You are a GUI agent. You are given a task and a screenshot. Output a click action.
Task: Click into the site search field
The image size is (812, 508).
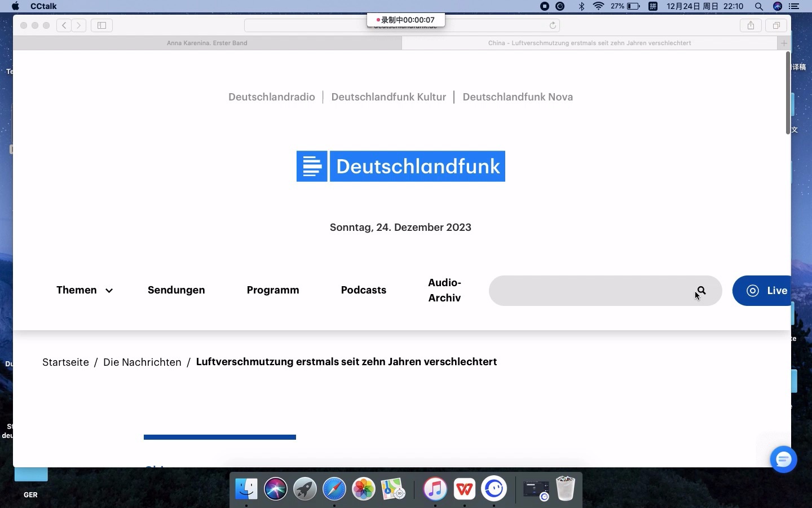point(605,291)
